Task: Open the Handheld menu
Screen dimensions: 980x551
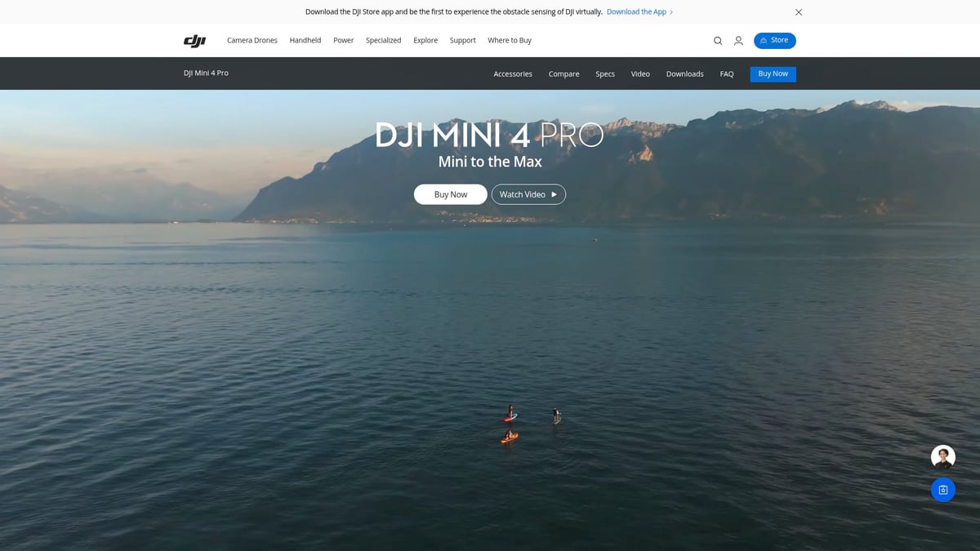Action: point(305,40)
